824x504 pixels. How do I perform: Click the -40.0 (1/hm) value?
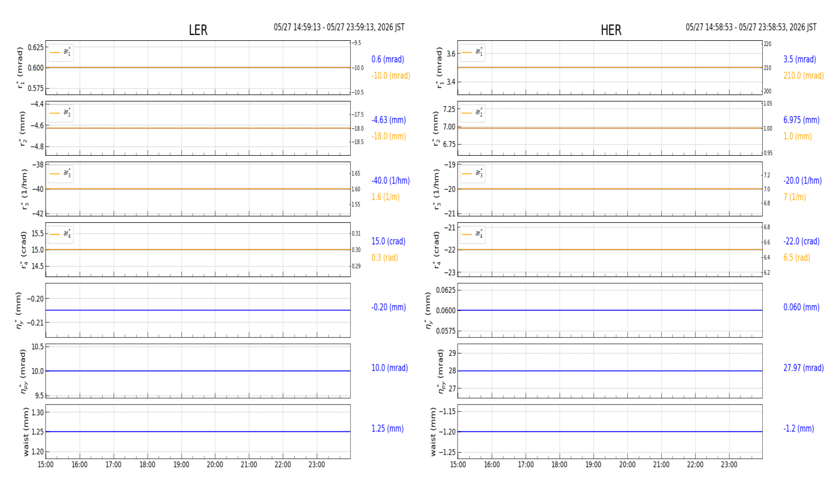(390, 181)
